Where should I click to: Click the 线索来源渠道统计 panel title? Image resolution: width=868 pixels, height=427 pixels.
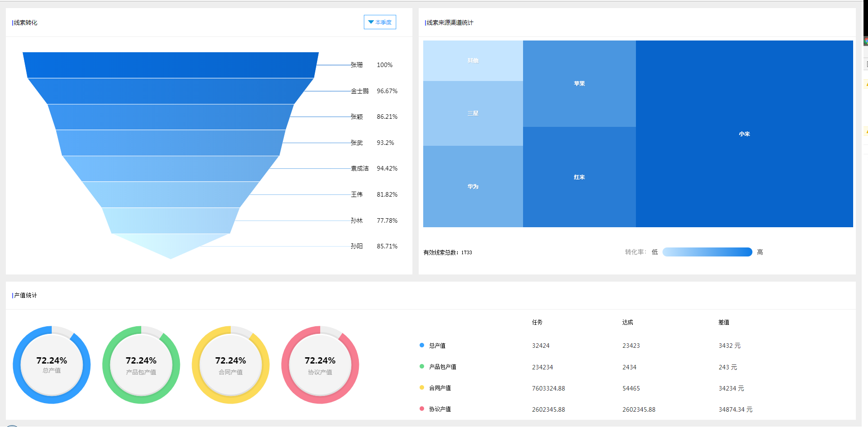pyautogui.click(x=450, y=22)
